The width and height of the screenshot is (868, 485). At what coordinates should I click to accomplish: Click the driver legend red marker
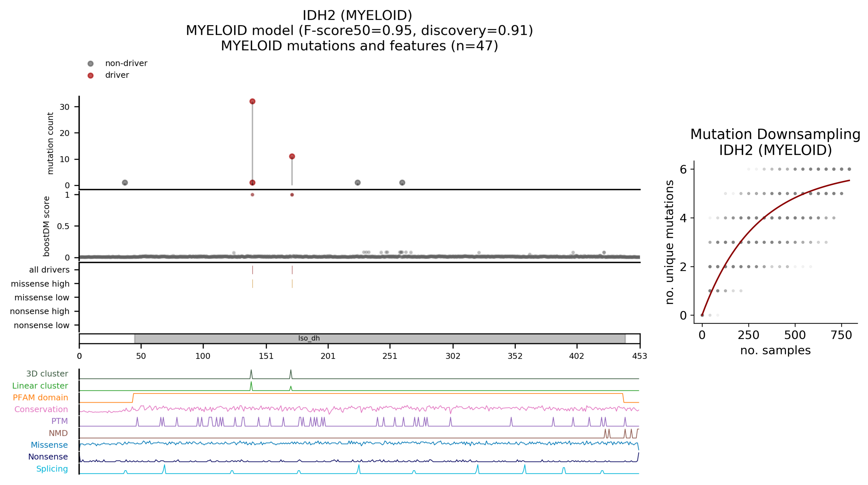point(90,75)
